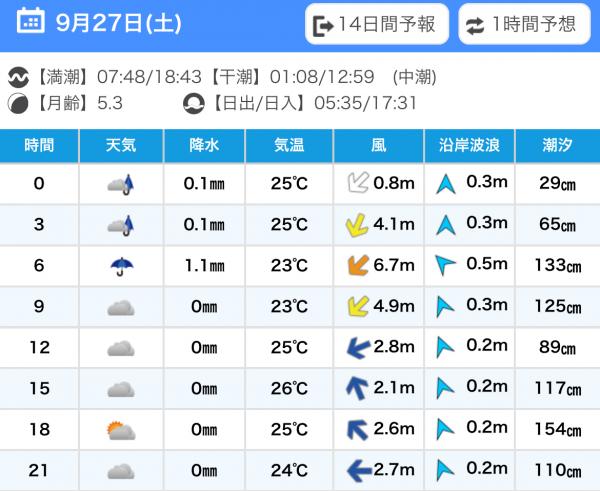This screenshot has height=491, width=600.
Task: Click the moon phase icon beside 月齢
Action: (x=17, y=102)
